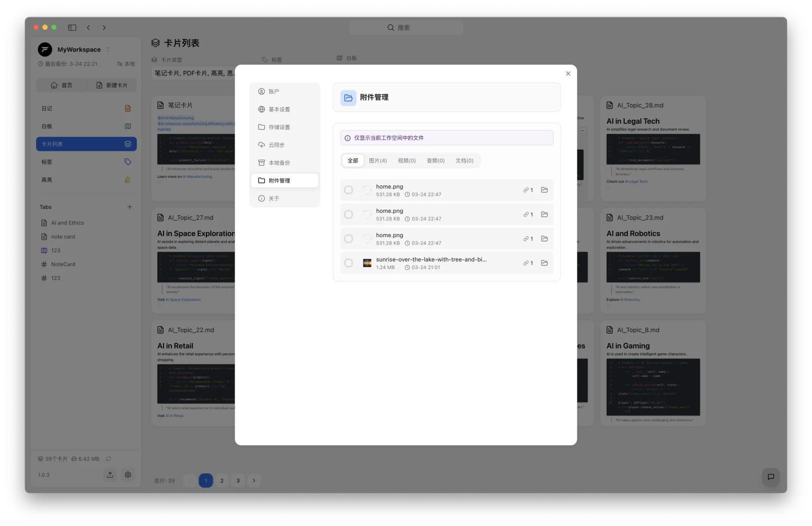Toggle the sidebar panel icon in the title bar
The width and height of the screenshot is (812, 526).
click(x=72, y=28)
